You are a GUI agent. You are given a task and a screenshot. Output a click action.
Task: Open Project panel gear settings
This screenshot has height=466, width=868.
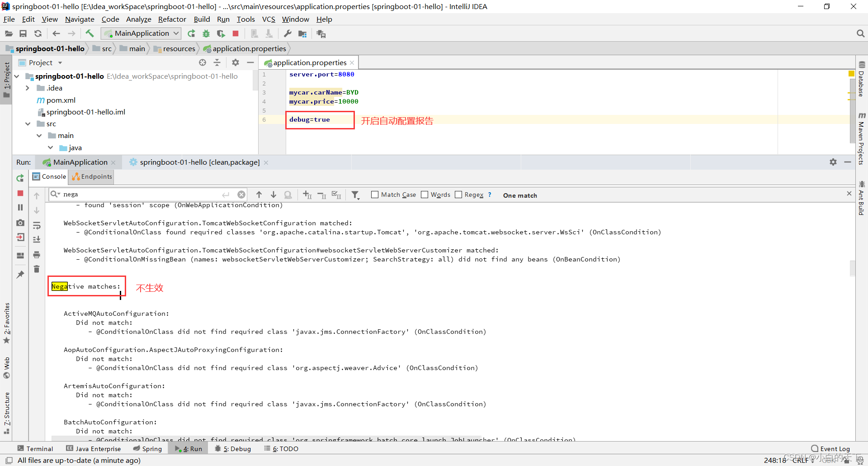pos(236,62)
